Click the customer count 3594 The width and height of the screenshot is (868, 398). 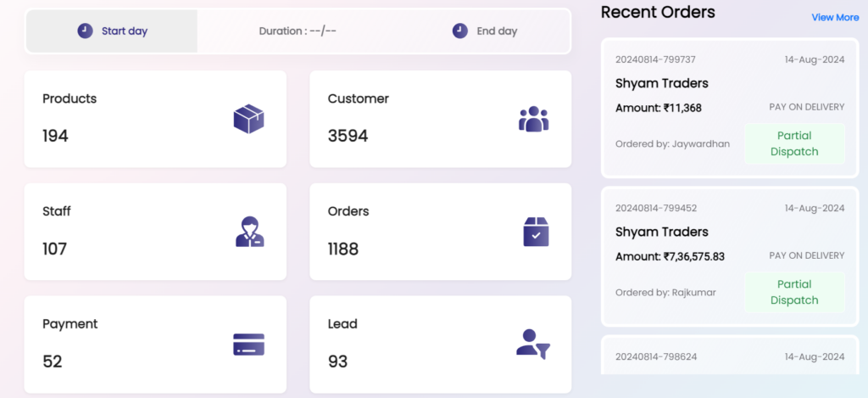click(348, 136)
